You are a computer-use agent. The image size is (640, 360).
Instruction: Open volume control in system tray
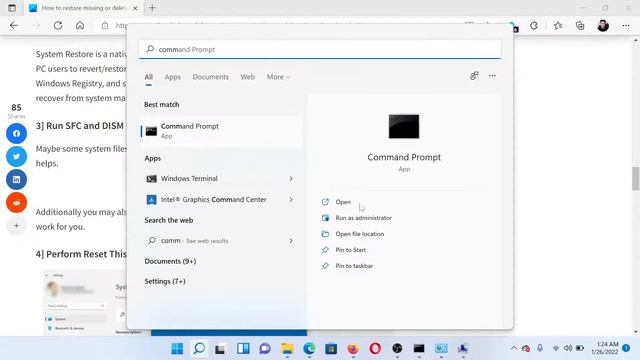tap(568, 348)
